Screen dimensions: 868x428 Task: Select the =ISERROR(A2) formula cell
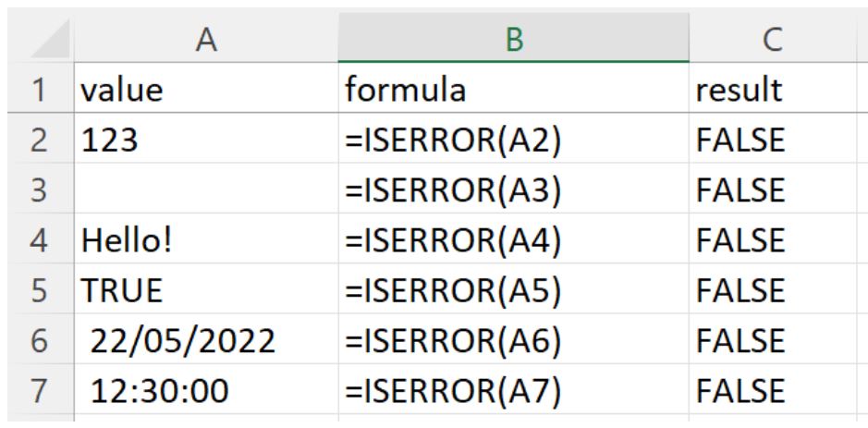coord(511,141)
